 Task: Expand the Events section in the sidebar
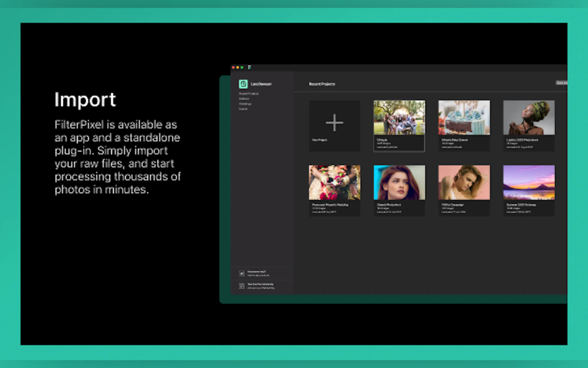[243, 108]
